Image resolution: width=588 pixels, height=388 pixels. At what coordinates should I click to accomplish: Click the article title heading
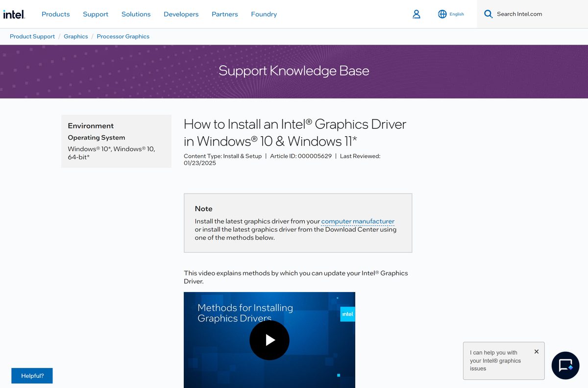(295, 133)
